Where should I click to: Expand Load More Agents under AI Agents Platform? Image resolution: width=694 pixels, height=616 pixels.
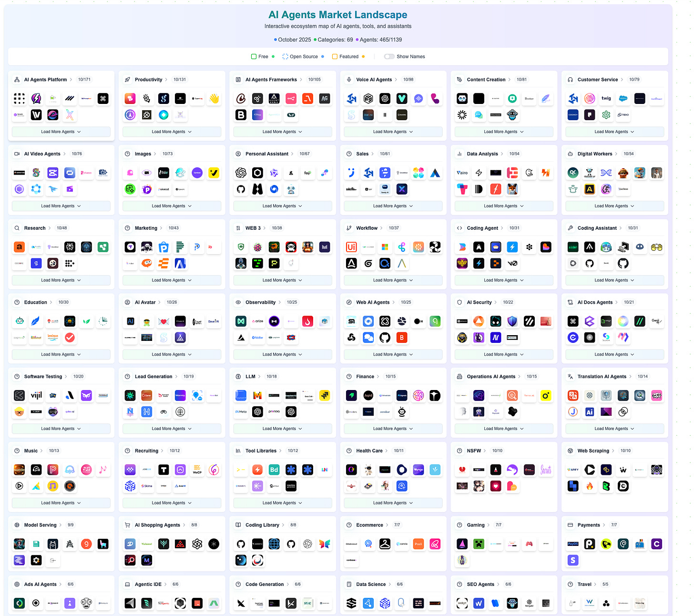tap(61, 132)
